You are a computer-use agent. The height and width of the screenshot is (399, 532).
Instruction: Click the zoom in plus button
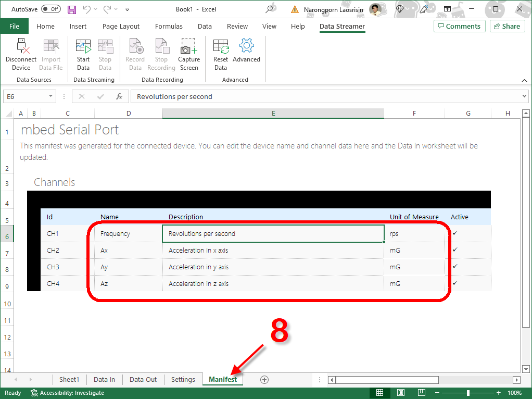(498, 393)
